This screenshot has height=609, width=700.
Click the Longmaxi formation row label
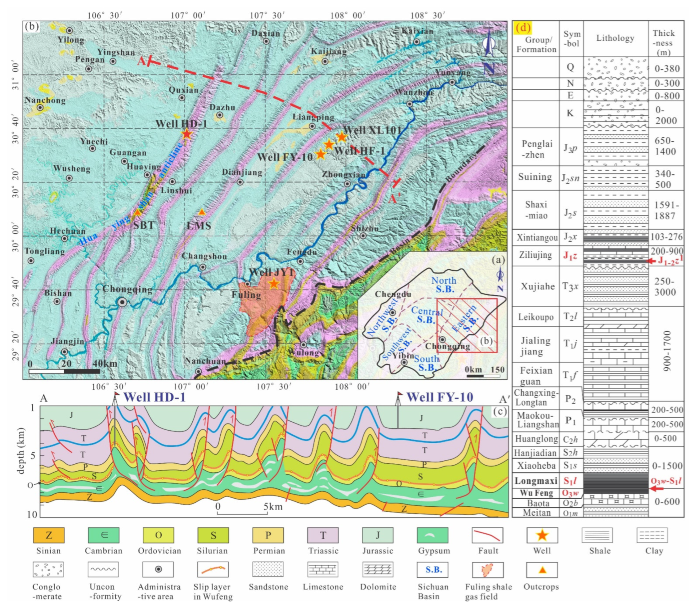536,481
